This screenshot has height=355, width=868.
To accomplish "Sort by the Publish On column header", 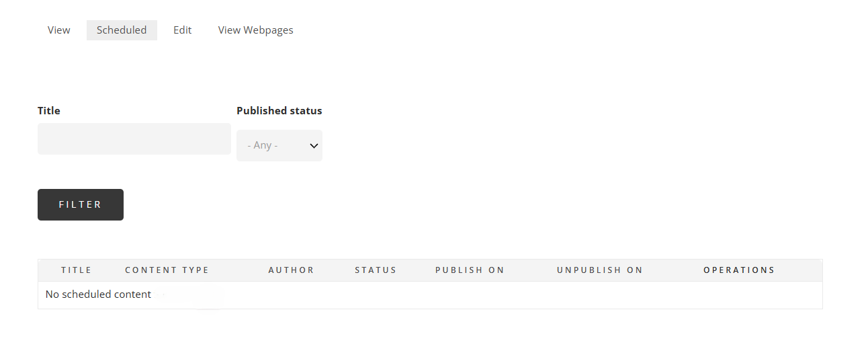I will [x=470, y=270].
